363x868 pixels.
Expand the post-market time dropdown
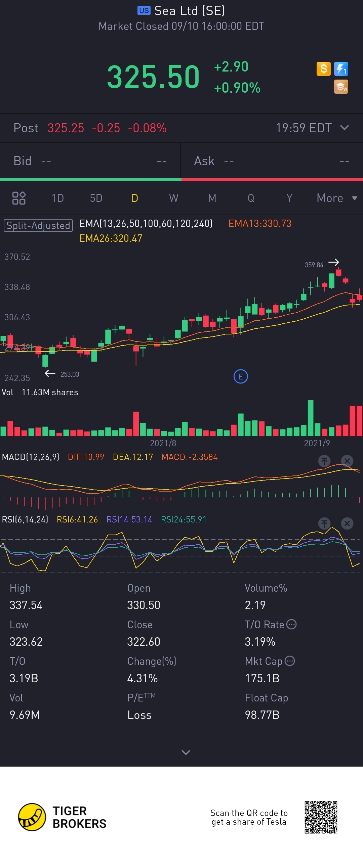(344, 128)
